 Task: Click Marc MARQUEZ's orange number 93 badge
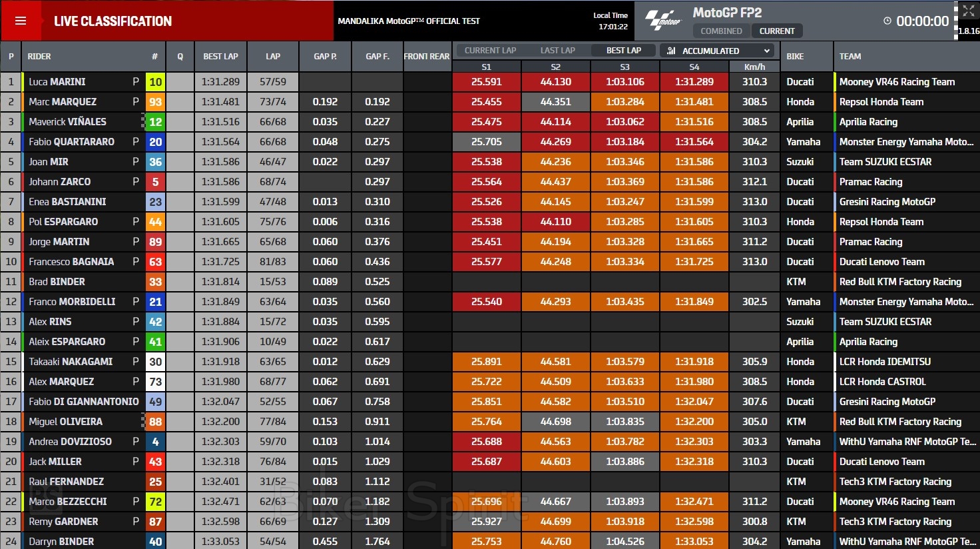pos(155,102)
